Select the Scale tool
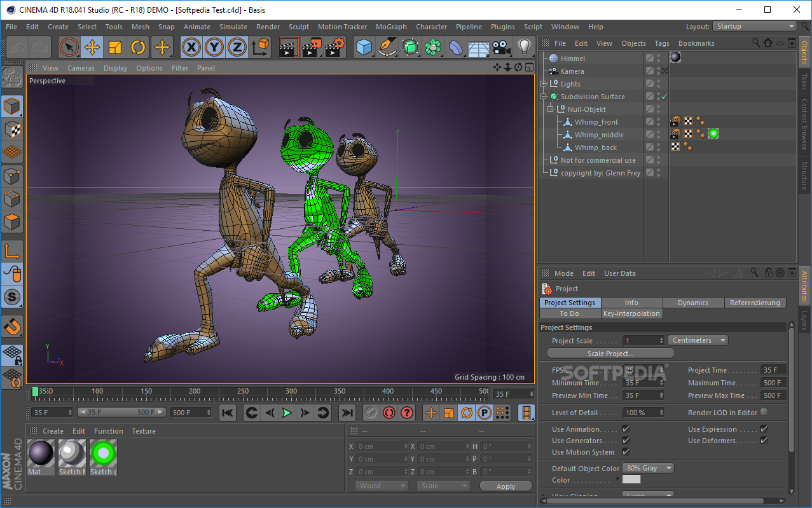Image resolution: width=812 pixels, height=508 pixels. point(116,47)
